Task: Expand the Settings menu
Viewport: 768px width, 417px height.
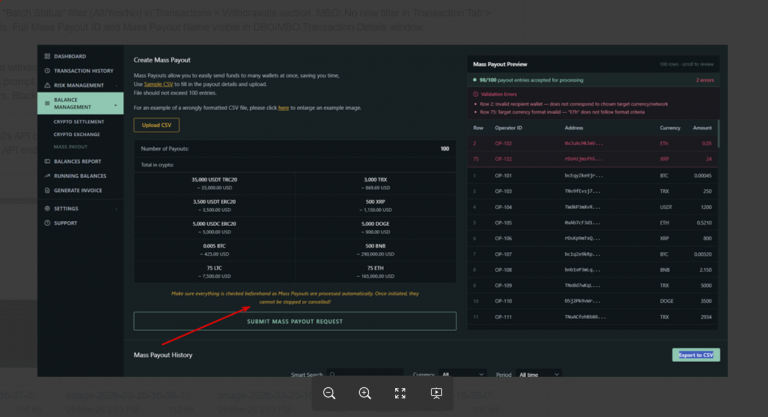Action: 80,208
